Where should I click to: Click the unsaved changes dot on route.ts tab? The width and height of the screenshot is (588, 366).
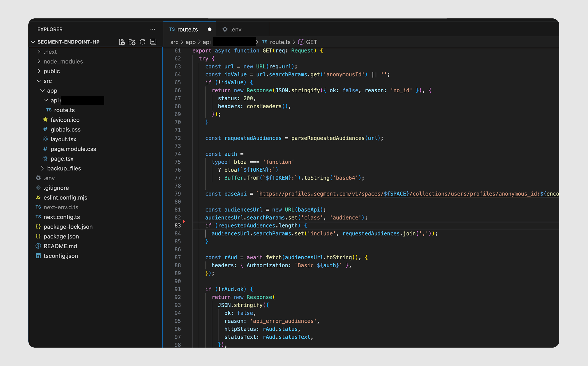coord(210,29)
